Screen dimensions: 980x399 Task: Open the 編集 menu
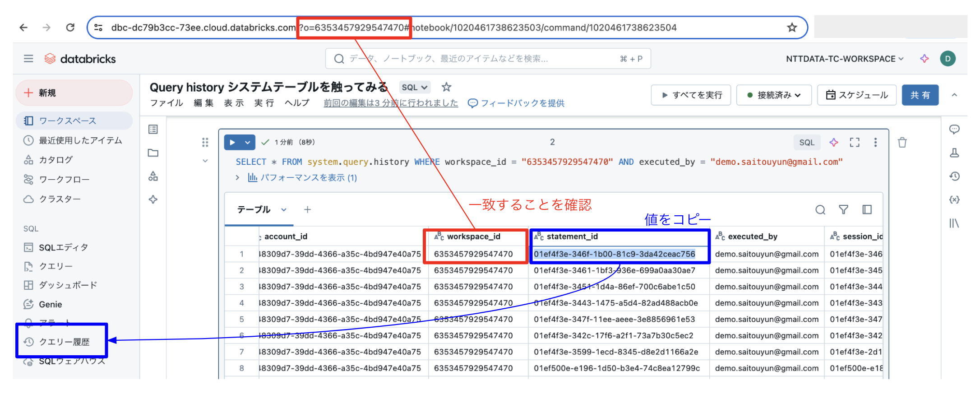(x=203, y=103)
